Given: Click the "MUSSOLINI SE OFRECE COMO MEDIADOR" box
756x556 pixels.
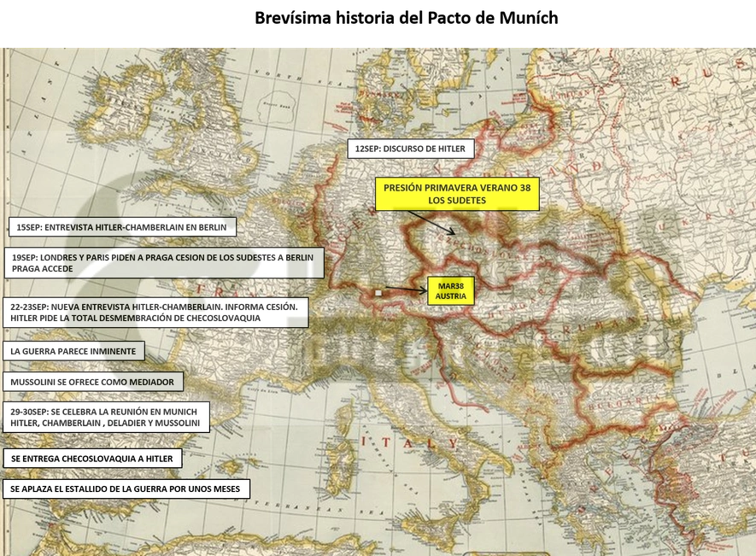Looking at the screenshot, I should [x=93, y=382].
